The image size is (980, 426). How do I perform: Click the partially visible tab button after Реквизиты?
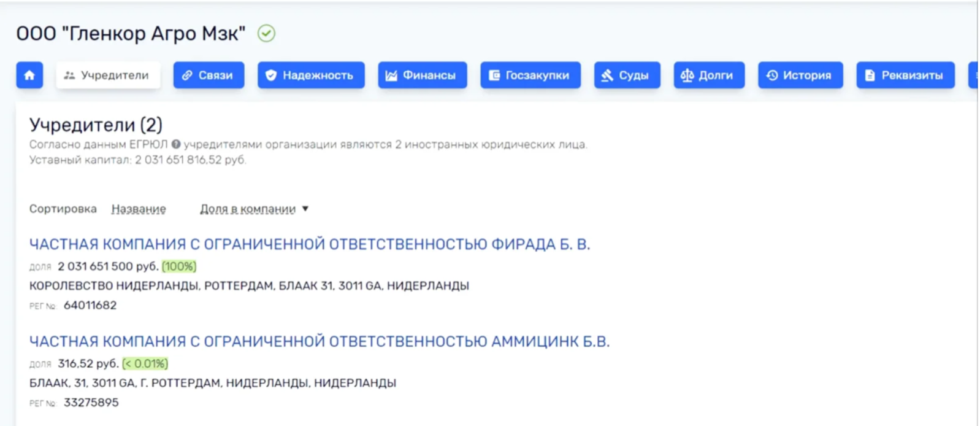point(973,75)
